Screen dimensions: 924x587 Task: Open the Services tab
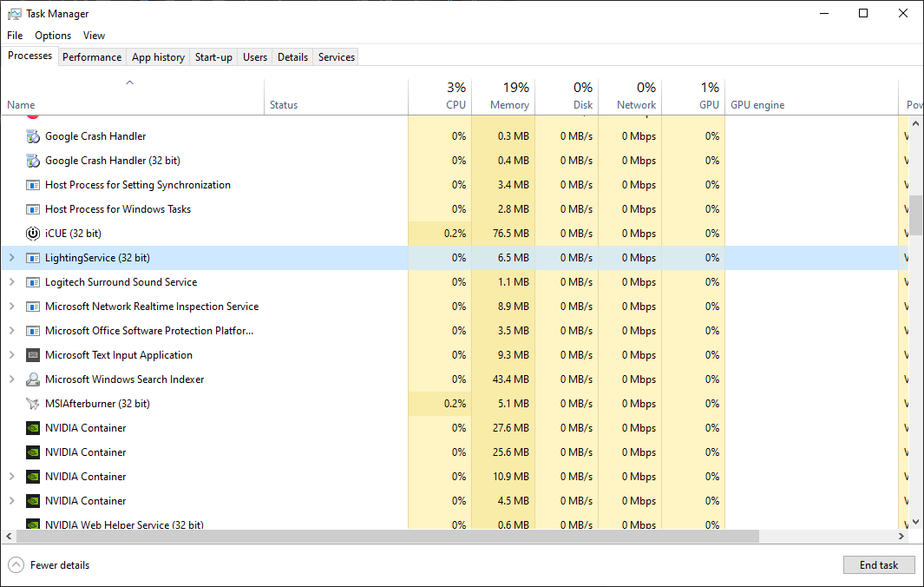click(337, 57)
